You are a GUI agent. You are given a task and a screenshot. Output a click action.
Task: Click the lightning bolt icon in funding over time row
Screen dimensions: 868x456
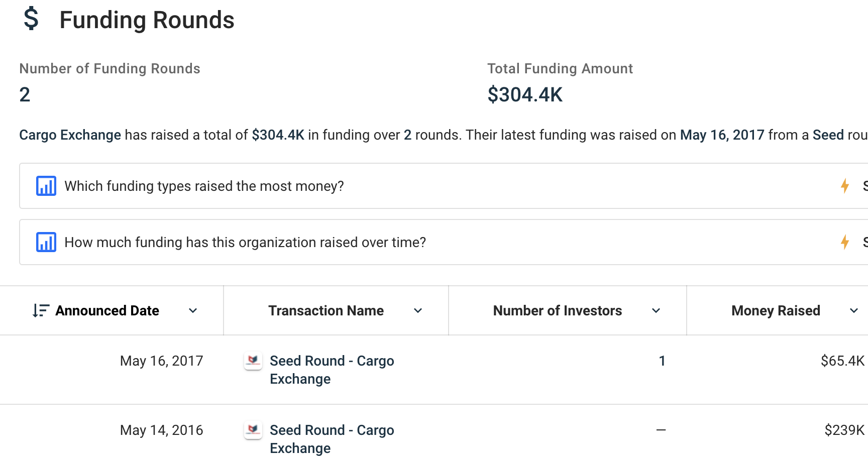pyautogui.click(x=845, y=242)
